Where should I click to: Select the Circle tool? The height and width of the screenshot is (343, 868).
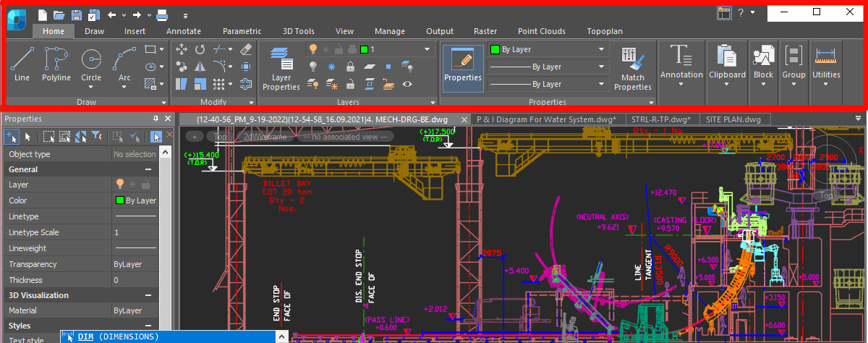coord(91,64)
